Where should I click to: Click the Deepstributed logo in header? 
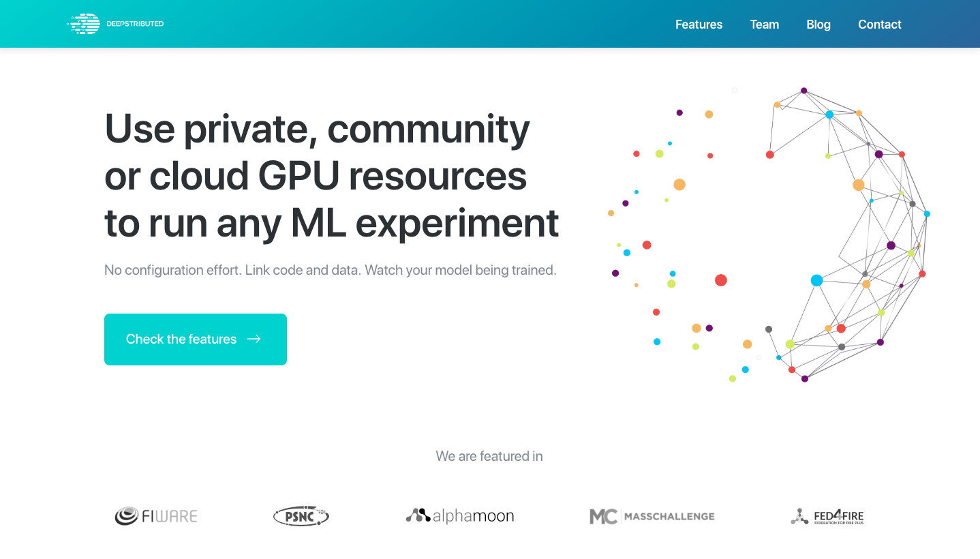[115, 24]
